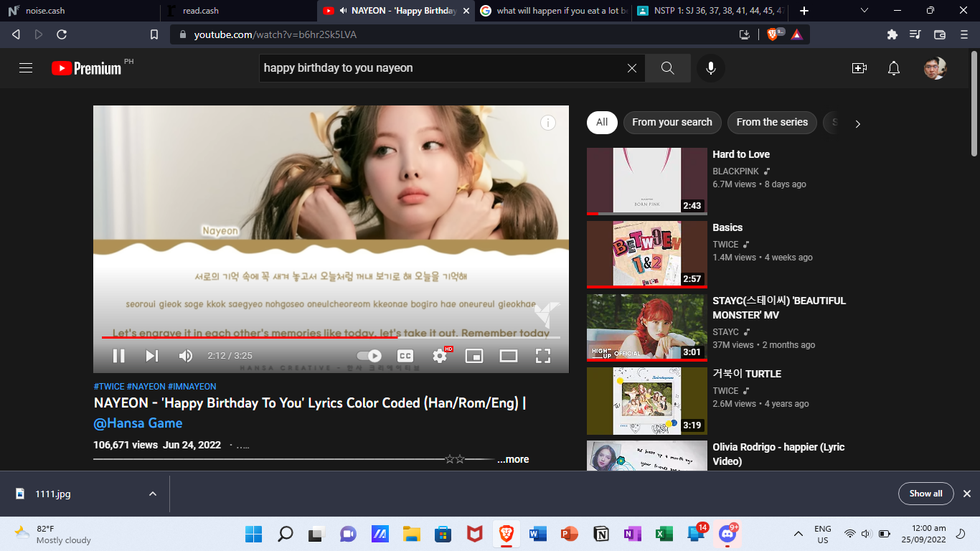Open the Create video menu
The image size is (980, 551).
(x=859, y=68)
